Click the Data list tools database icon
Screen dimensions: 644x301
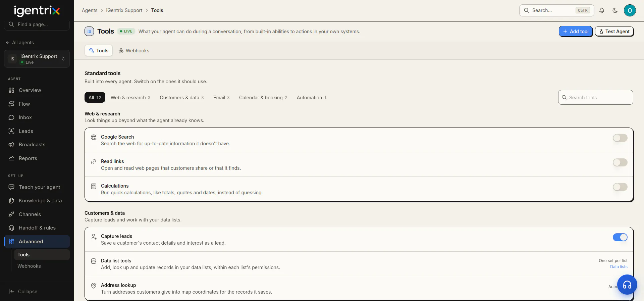pos(94,261)
